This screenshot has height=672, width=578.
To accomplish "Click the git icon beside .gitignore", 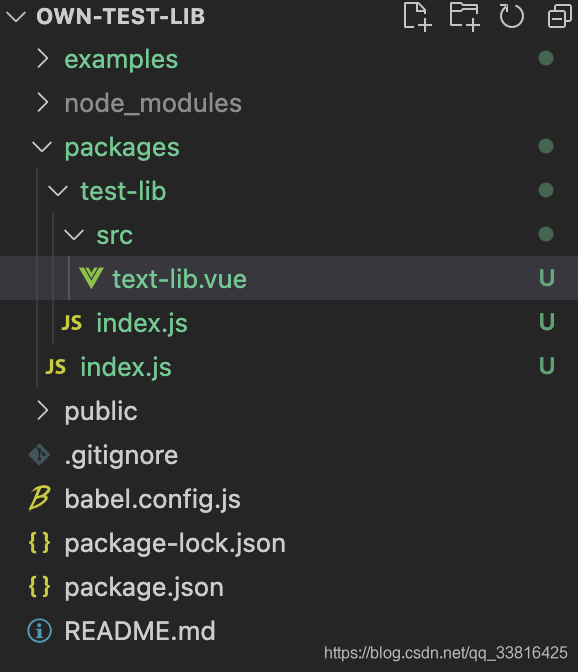I will pyautogui.click(x=39, y=454).
